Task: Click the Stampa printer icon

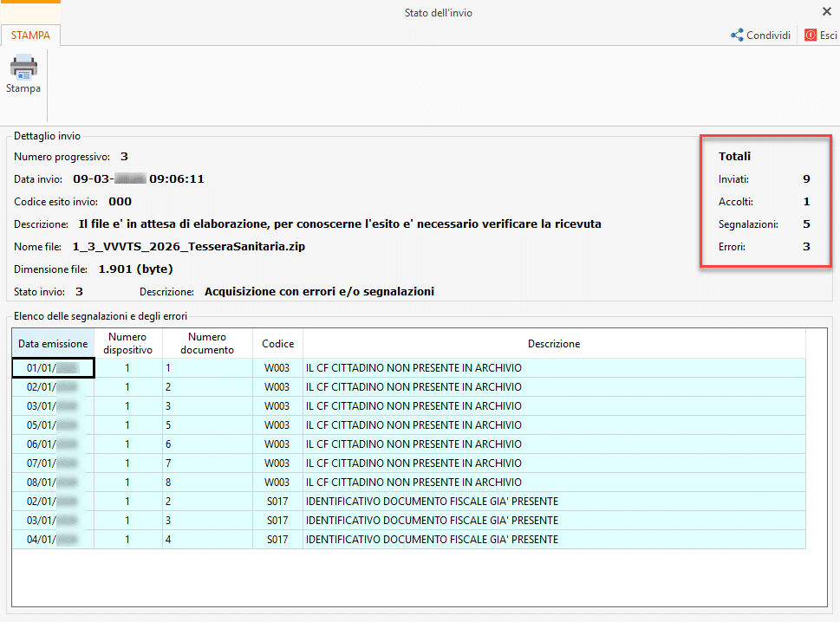Action: click(23, 68)
